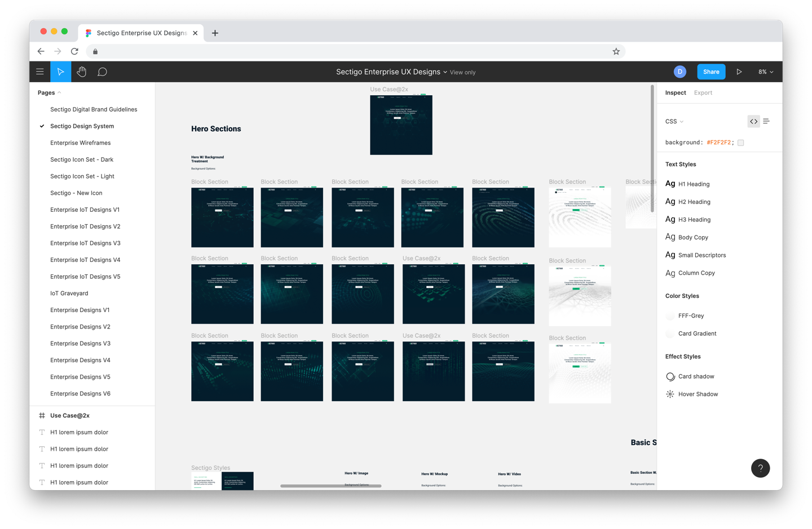
Task: Bookmark the page with the star icon
Action: 616,51
